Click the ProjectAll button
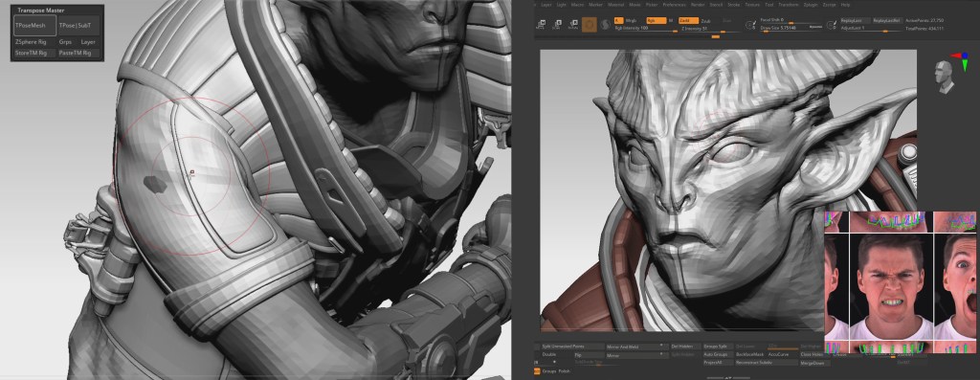This screenshot has height=380, width=980. (717, 363)
